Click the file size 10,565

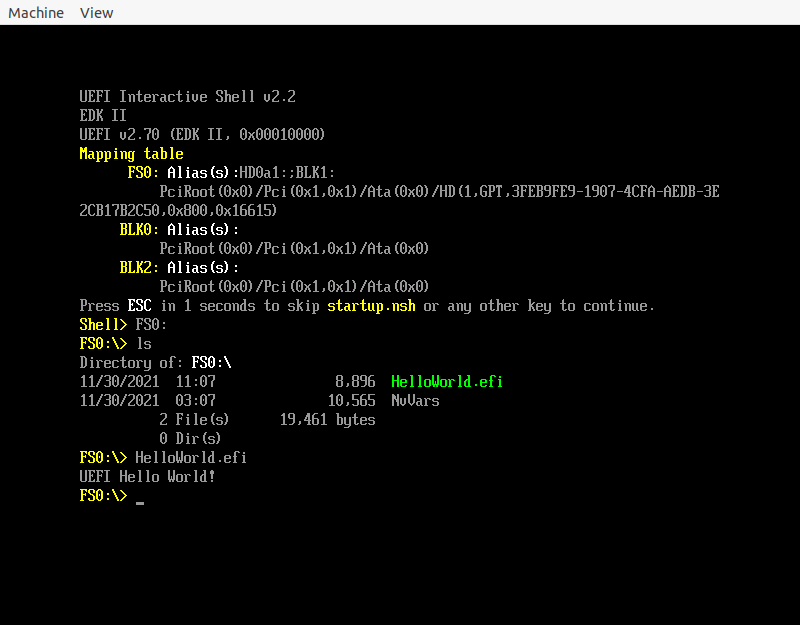tap(352, 401)
